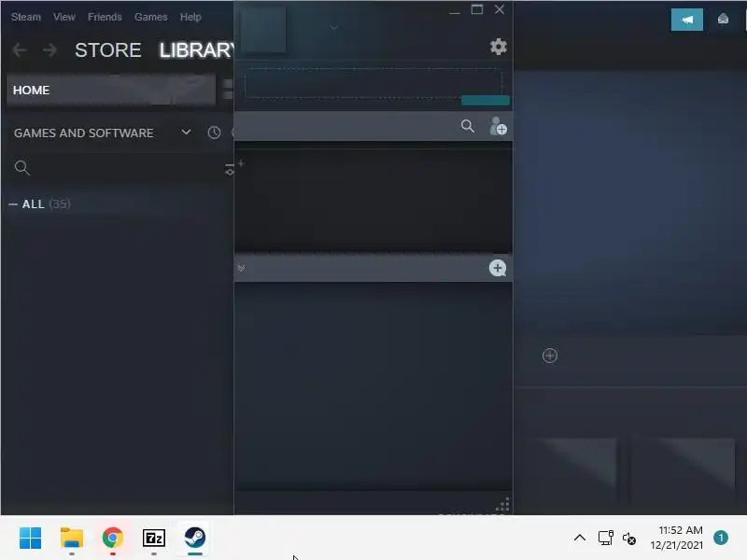Open the library advanced filter icon

click(x=230, y=169)
